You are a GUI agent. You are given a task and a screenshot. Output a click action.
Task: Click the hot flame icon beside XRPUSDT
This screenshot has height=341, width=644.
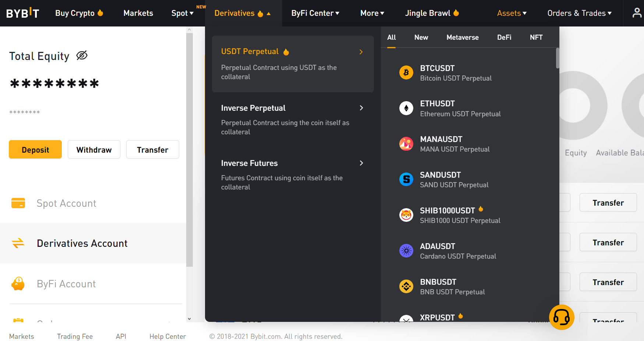click(460, 316)
